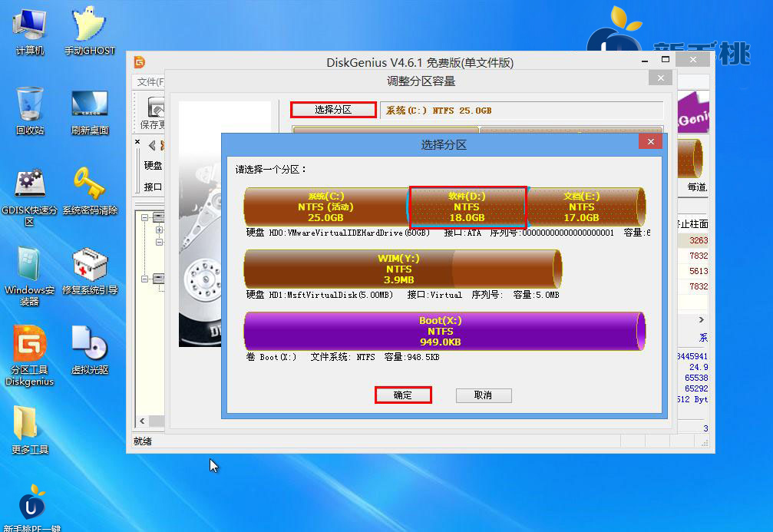Click the 保存更改 toolbar icon in DiskGenius
This screenshot has width=773, height=532.
pyautogui.click(x=153, y=112)
